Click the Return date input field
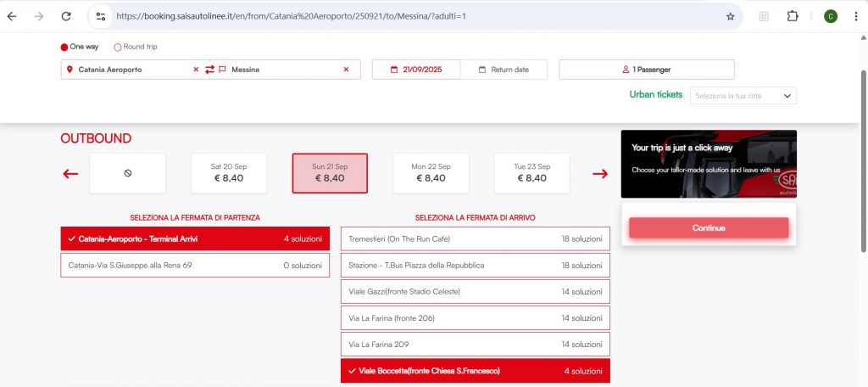868x387 pixels. tap(504, 70)
